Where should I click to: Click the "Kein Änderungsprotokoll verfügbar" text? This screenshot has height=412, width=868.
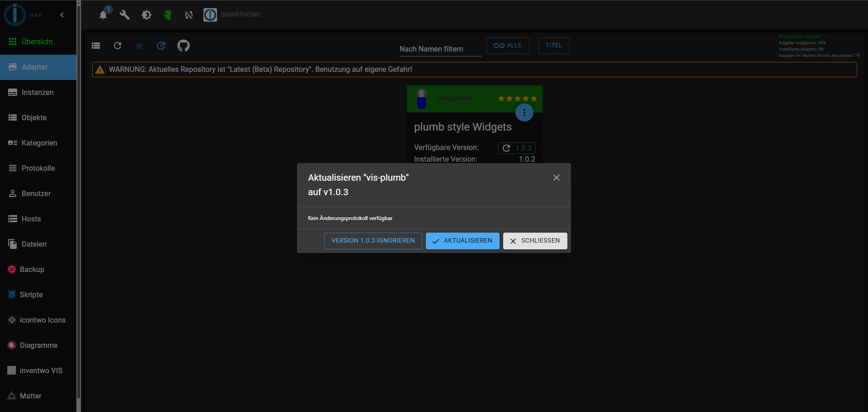(x=350, y=218)
